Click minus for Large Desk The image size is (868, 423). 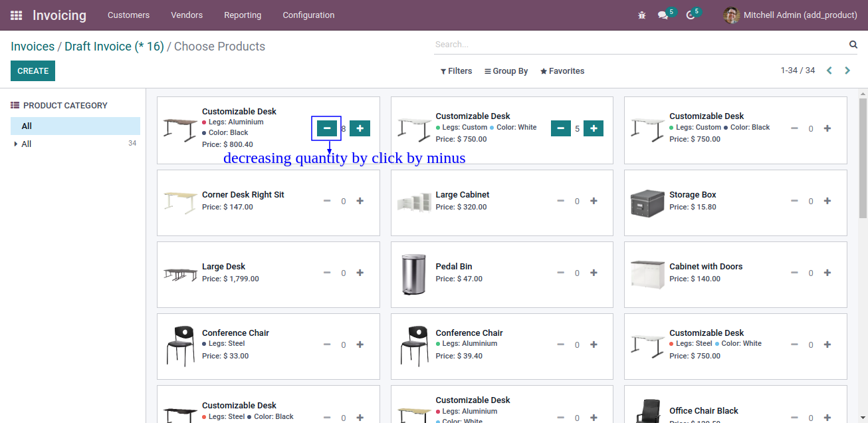click(327, 273)
